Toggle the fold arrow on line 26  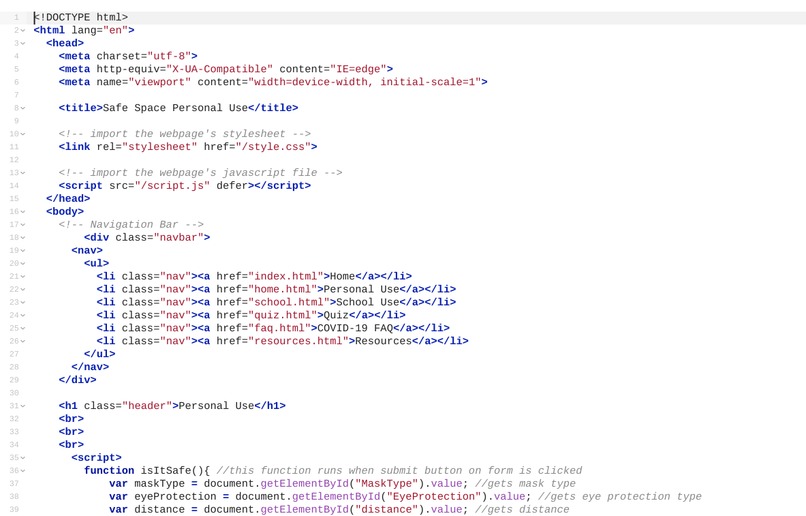(23, 341)
